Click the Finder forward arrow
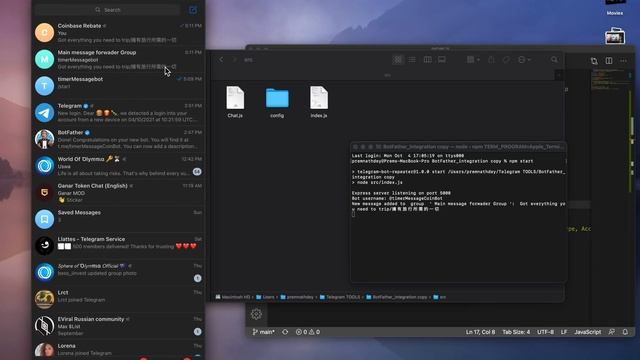The height and width of the screenshot is (360, 640). coord(234,60)
